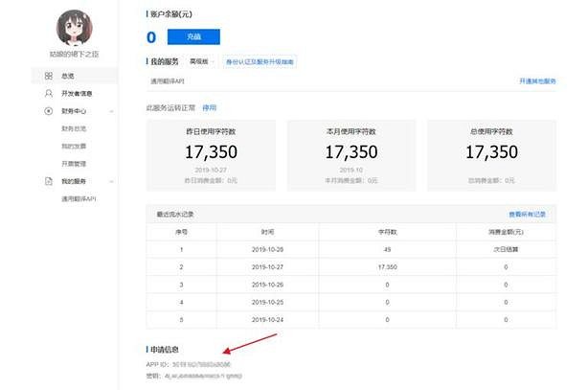Click the 2019-10-24 date cell

coord(267,320)
